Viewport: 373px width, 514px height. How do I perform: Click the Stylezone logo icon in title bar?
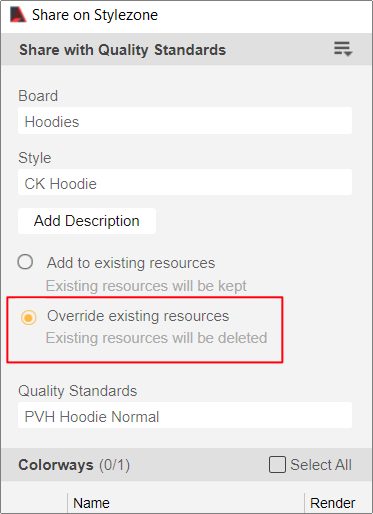coord(18,15)
